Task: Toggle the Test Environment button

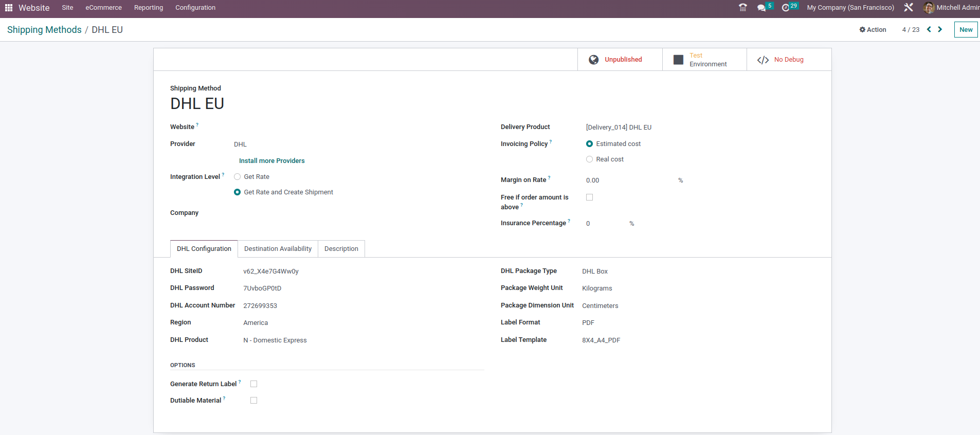Action: click(704, 60)
